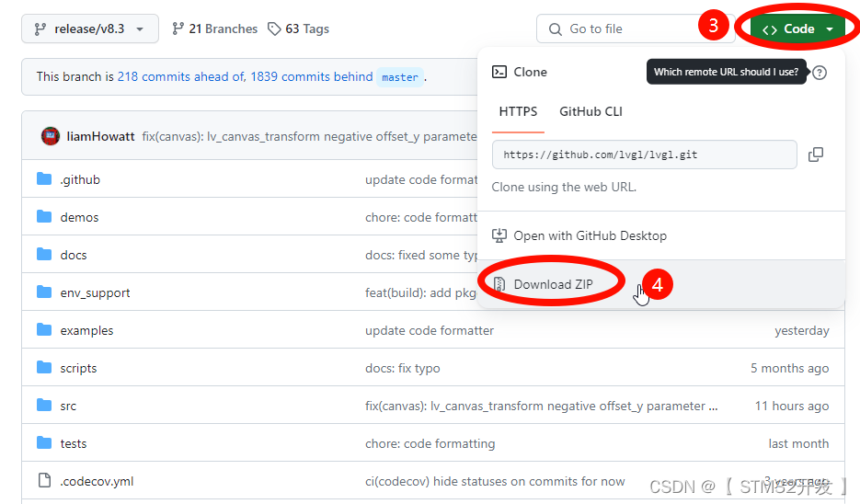The image size is (860, 504).
Task: Click the docs folder icon
Action: coord(44,254)
